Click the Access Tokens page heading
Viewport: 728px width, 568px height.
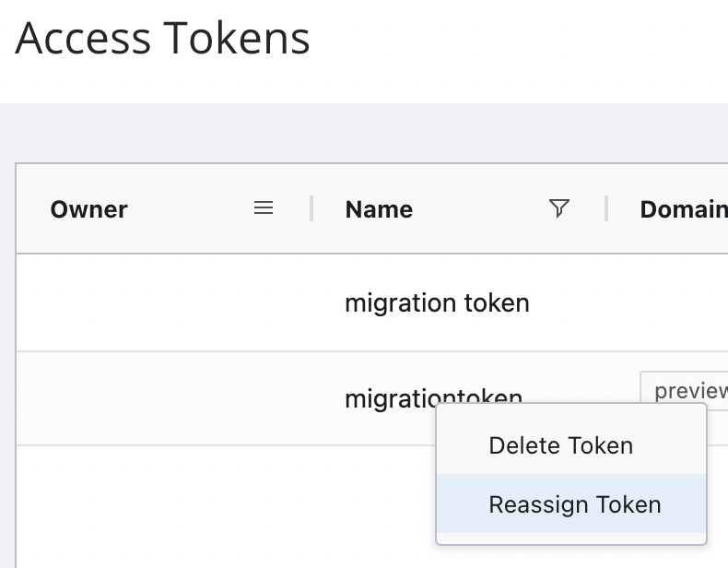coord(163,39)
